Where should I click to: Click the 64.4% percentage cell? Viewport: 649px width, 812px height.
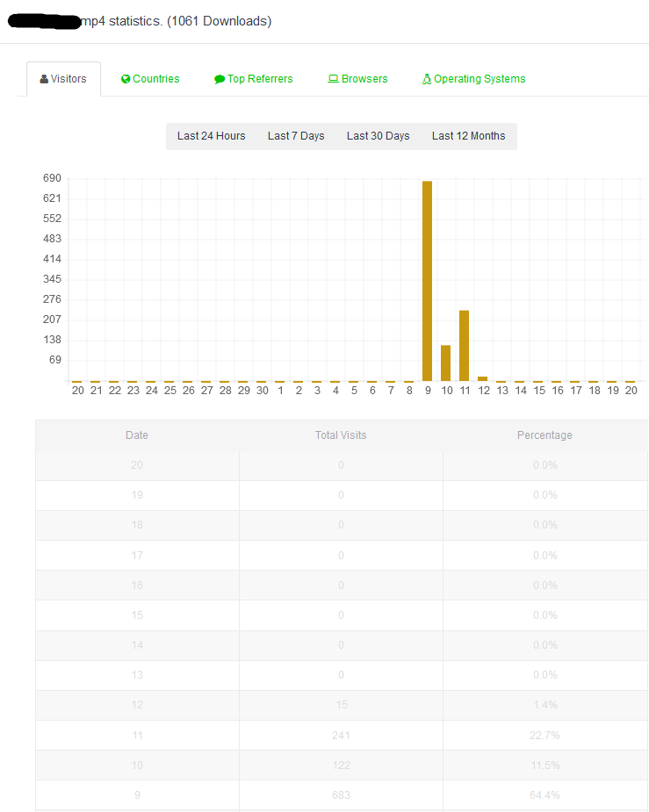[x=544, y=795]
